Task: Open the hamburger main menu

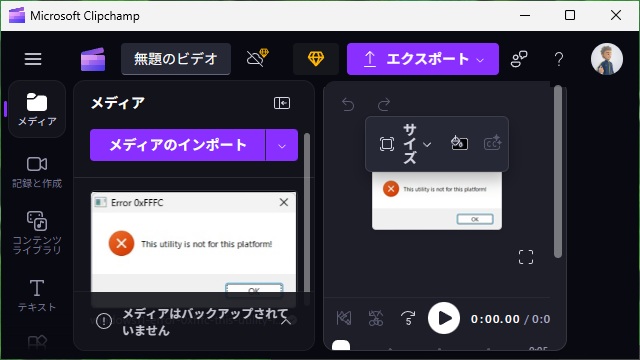Action: [x=33, y=59]
